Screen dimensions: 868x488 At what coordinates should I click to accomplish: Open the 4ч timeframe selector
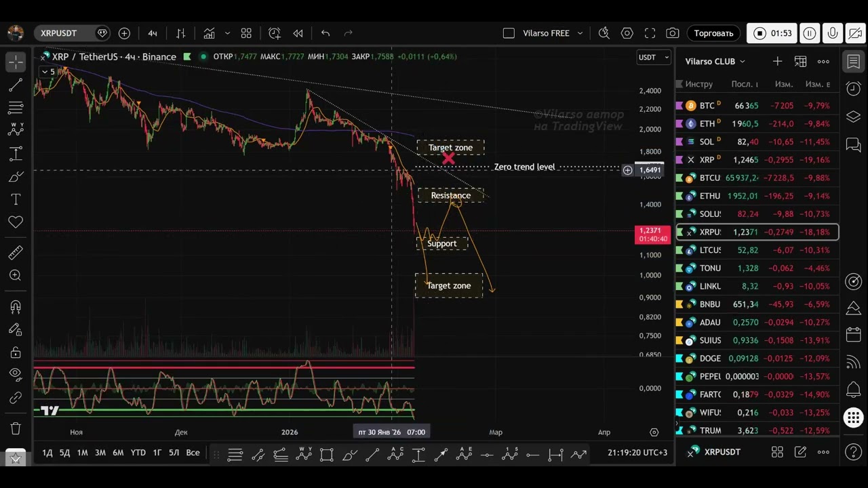[x=153, y=33]
